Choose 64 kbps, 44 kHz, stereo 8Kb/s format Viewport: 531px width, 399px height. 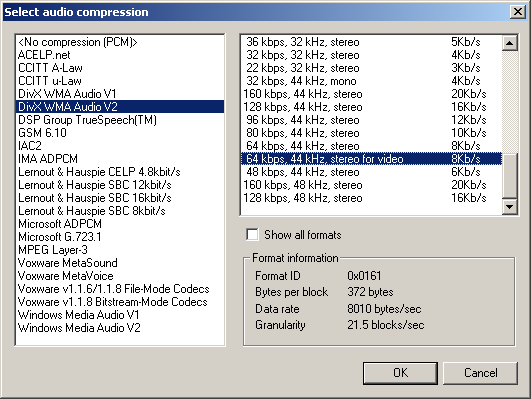click(x=371, y=146)
